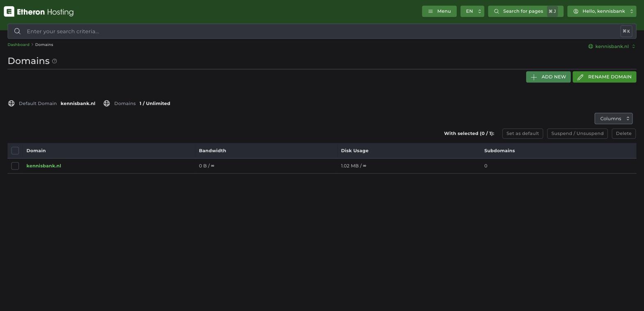Go to Dashboard breadcrumb
The height and width of the screenshot is (311, 644).
[18, 45]
